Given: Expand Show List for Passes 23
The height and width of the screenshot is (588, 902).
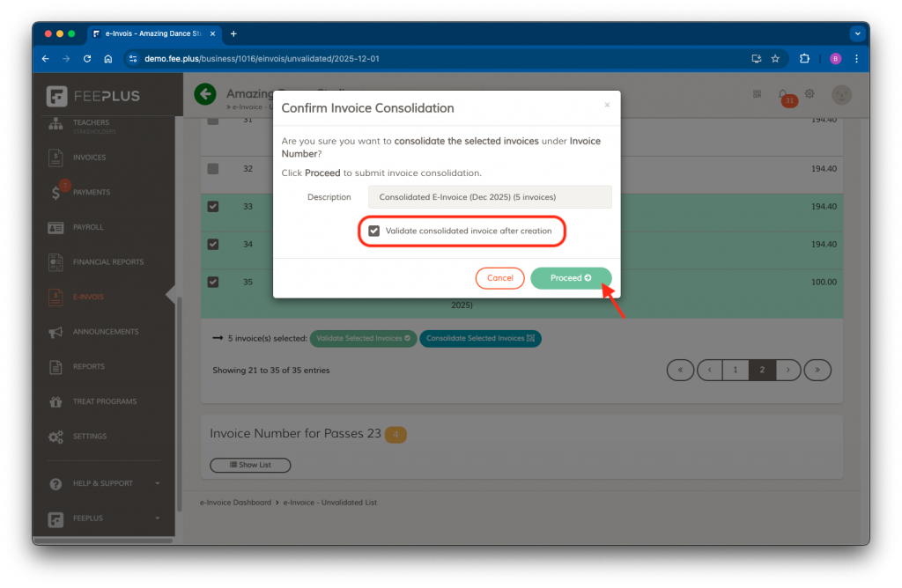Looking at the screenshot, I should click(x=250, y=465).
